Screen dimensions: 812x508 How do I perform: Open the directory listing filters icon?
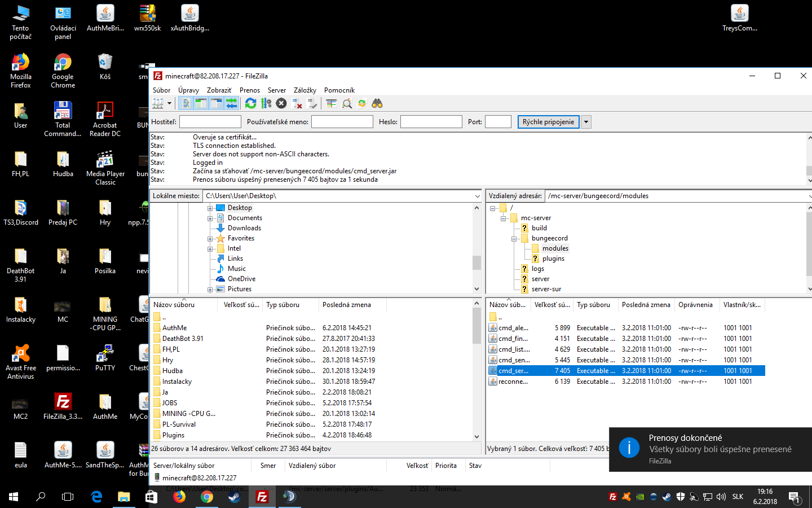[332, 103]
